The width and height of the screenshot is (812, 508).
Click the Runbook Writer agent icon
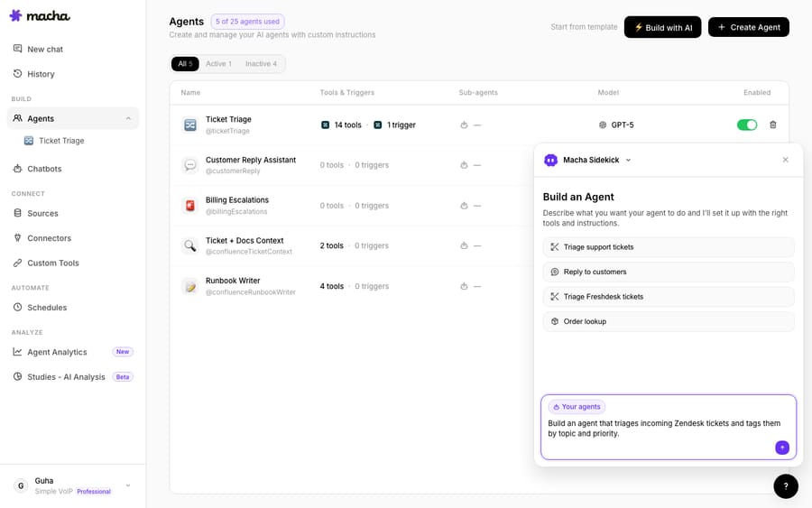[x=190, y=286]
